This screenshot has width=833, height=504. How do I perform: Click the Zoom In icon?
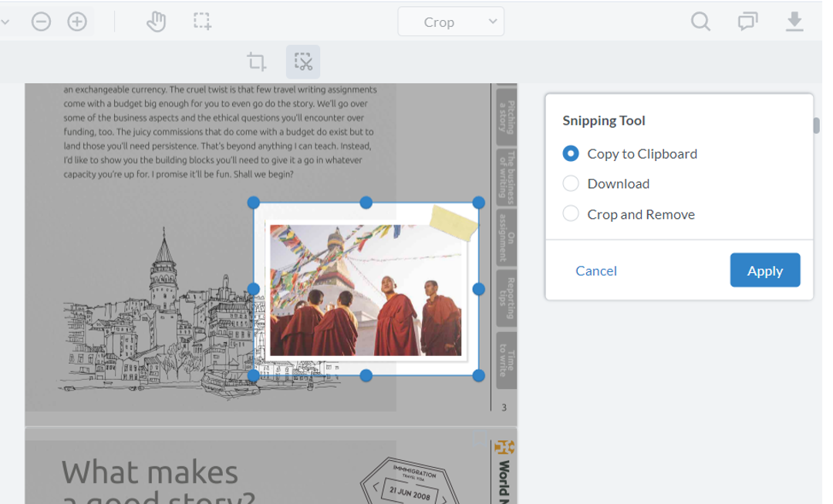click(76, 22)
